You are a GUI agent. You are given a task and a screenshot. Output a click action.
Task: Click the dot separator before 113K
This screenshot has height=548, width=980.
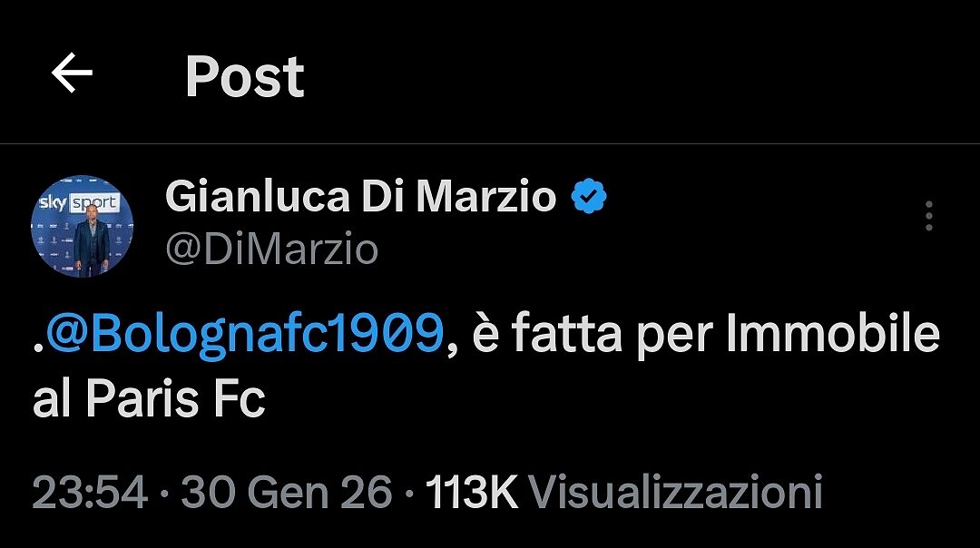409,493
